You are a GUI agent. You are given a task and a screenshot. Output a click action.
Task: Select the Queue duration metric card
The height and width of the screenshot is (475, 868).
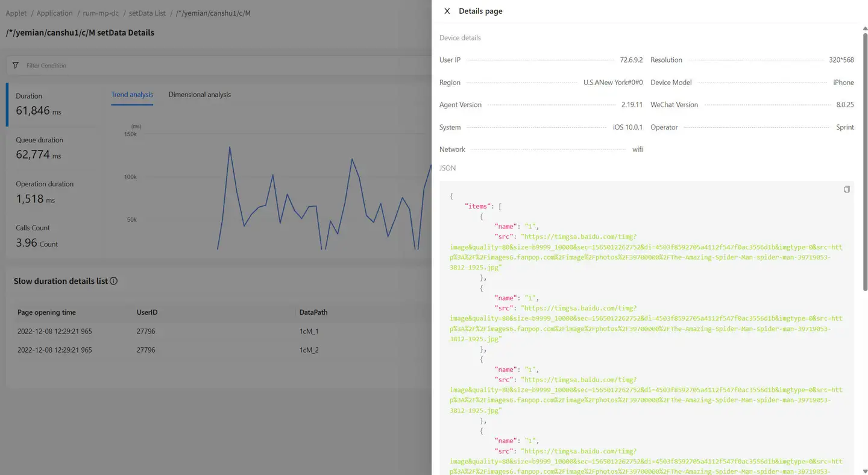[x=54, y=147]
